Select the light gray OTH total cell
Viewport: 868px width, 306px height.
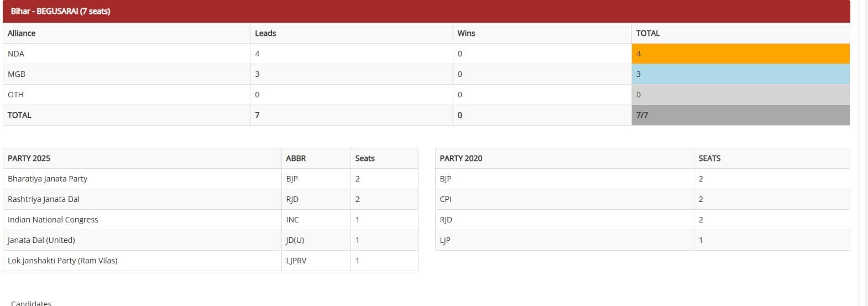coord(740,95)
